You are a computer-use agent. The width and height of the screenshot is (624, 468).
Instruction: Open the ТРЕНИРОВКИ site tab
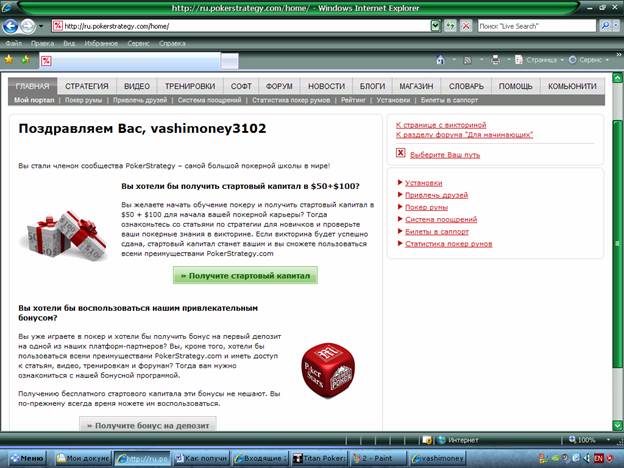[x=190, y=86]
